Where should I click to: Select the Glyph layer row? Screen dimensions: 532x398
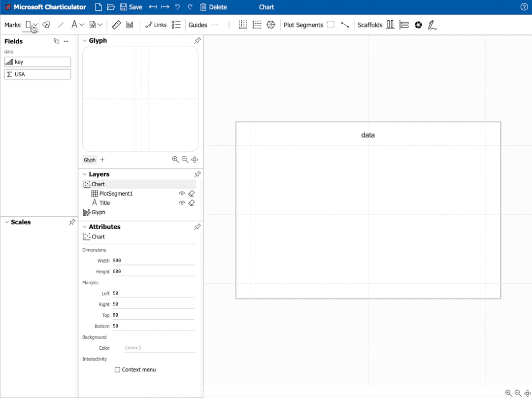[139, 212]
